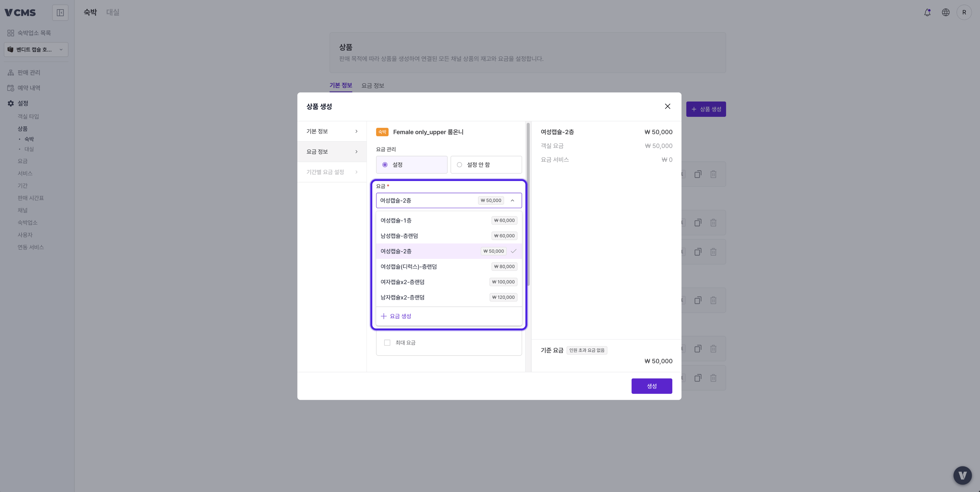Open 대실 sub-item under 상품

(x=29, y=149)
